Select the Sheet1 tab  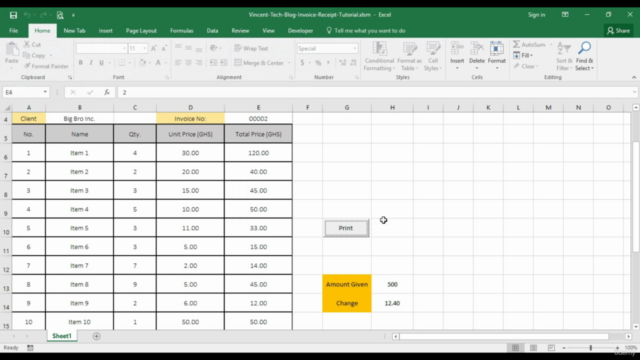tap(62, 336)
